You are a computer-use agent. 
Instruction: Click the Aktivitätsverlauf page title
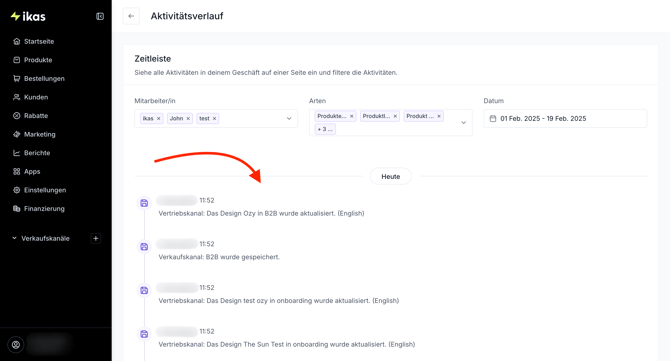187,16
